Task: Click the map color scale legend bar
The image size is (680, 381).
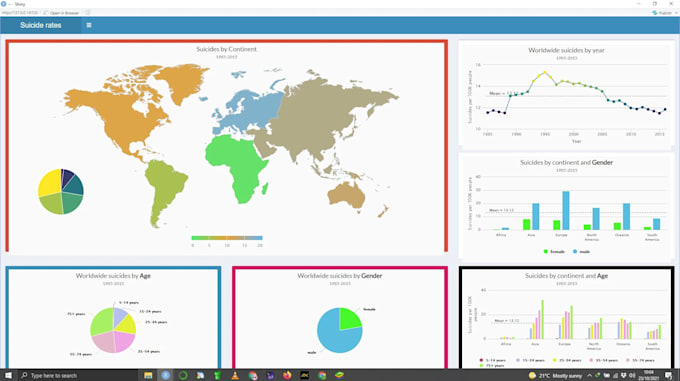Action: point(227,238)
